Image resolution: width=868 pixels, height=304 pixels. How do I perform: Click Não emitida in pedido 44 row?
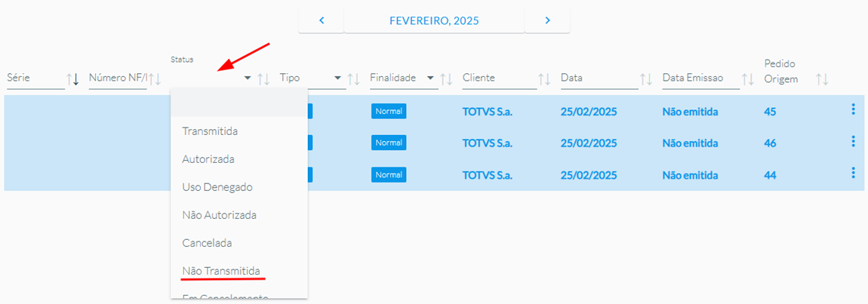click(691, 175)
